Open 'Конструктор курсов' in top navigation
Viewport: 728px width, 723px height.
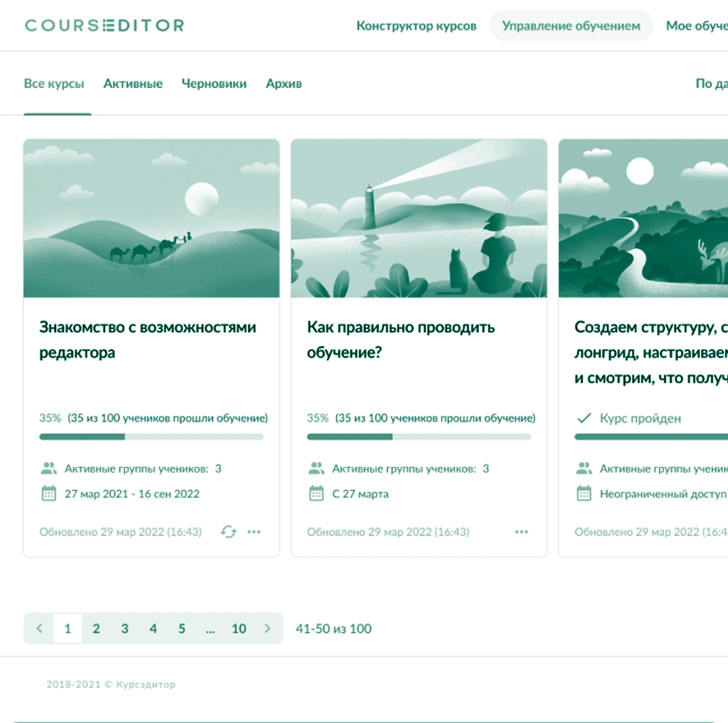416,26
